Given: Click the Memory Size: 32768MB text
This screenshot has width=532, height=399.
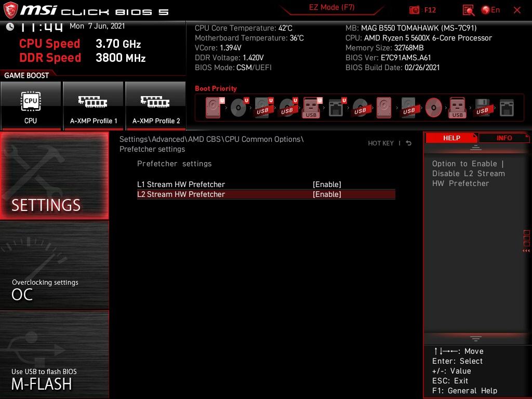Looking at the screenshot, I should point(384,48).
